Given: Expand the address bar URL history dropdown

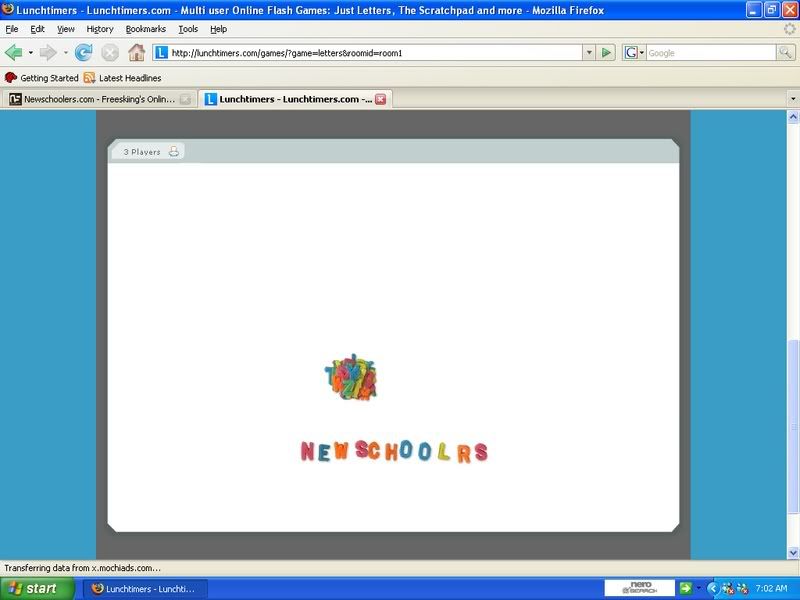Looking at the screenshot, I should [x=589, y=53].
